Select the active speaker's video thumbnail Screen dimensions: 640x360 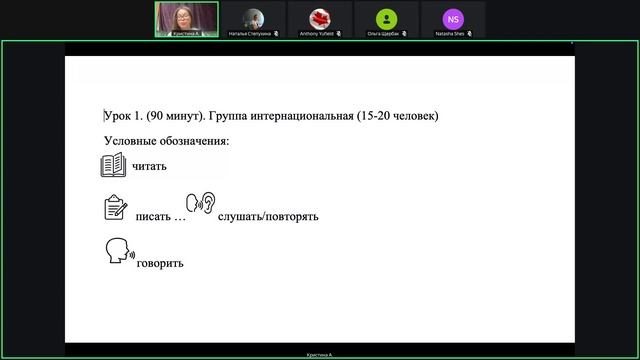(187, 19)
